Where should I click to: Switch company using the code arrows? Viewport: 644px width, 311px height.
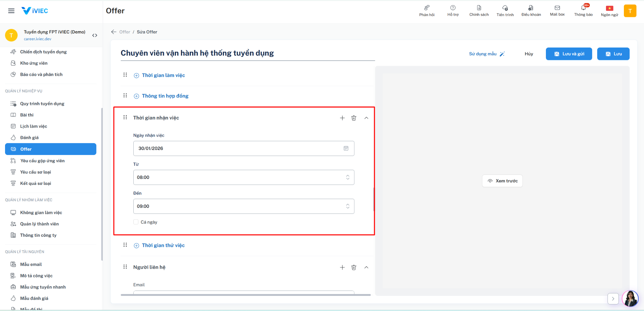click(x=95, y=35)
